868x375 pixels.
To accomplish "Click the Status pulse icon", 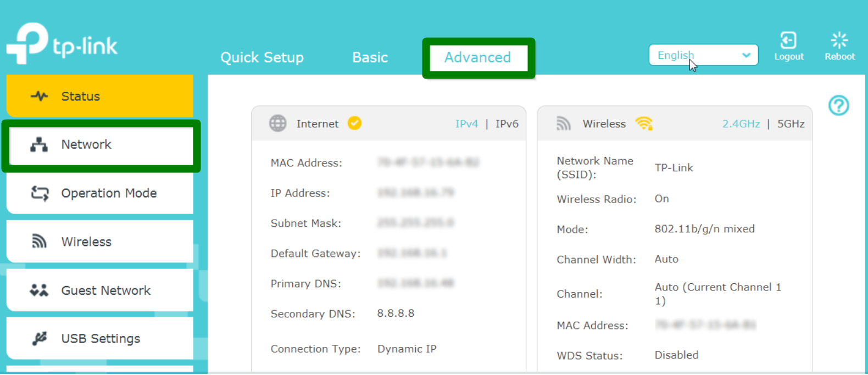I will (39, 96).
